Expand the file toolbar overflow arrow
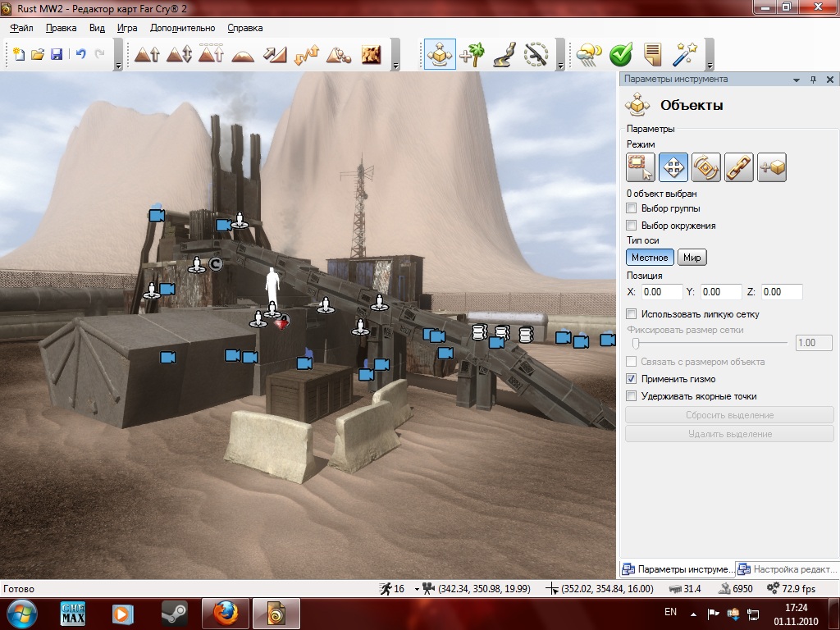The image size is (840, 630). point(118,66)
